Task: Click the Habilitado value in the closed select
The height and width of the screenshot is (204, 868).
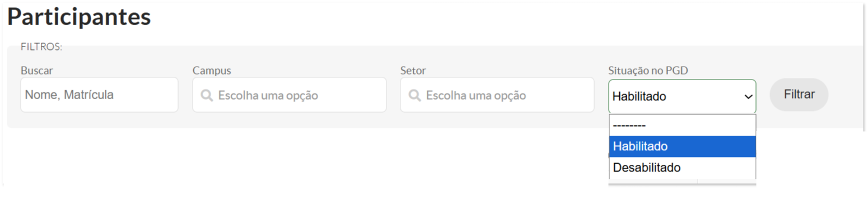Action: [x=639, y=96]
